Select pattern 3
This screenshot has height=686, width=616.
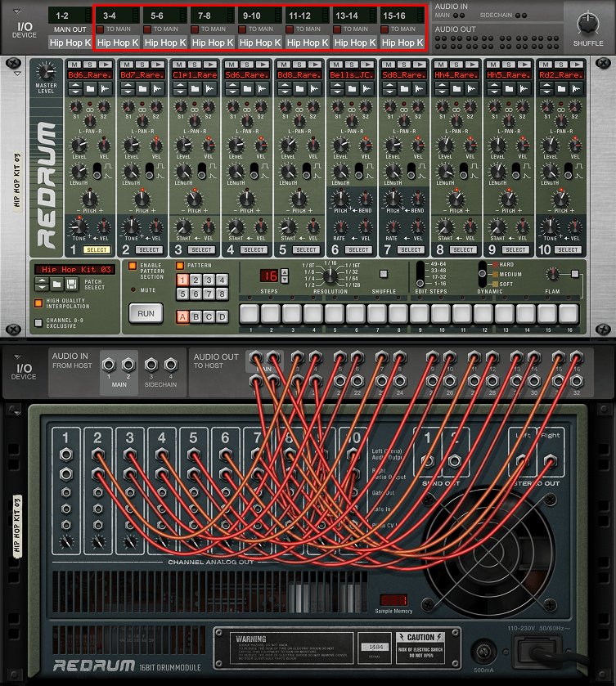(209, 280)
